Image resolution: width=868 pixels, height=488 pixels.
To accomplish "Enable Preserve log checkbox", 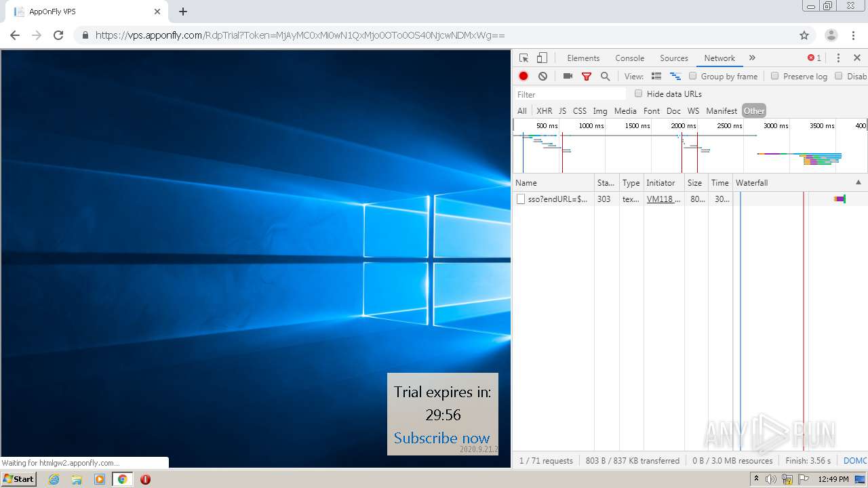I will (775, 76).
